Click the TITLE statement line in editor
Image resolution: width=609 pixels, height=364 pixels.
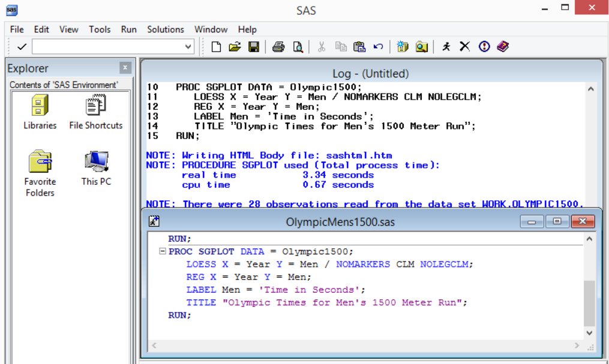326,303
